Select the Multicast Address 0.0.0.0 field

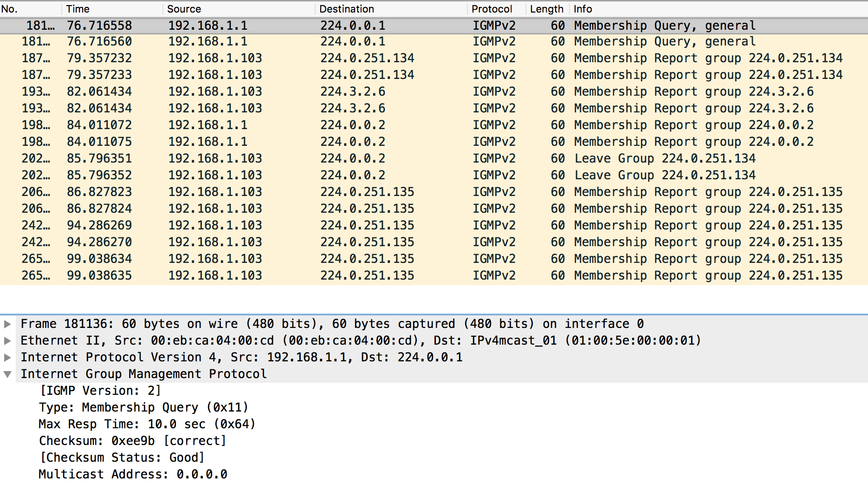tap(133, 474)
